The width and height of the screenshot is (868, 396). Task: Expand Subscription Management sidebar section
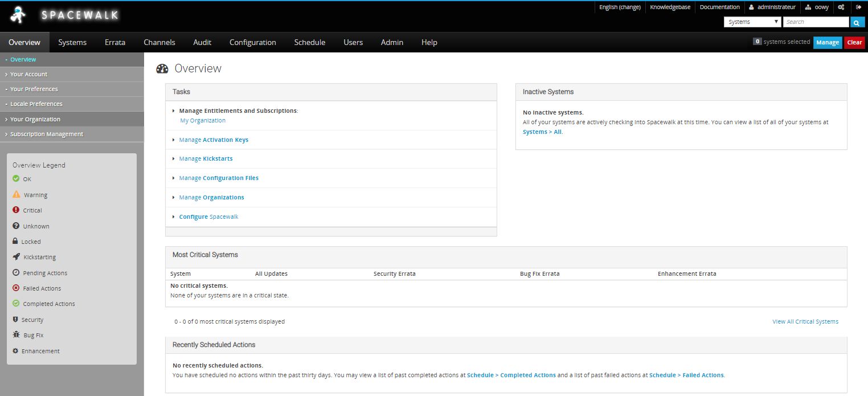(x=47, y=134)
